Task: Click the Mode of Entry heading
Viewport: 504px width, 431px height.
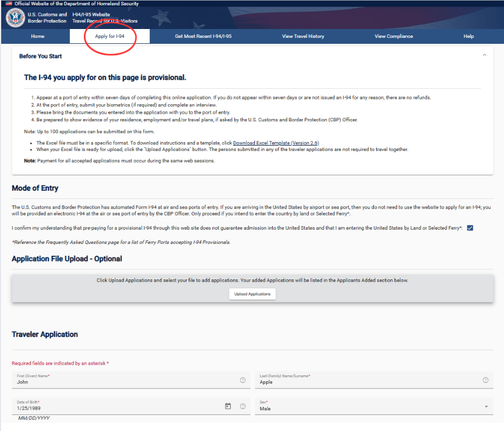Action: click(x=35, y=188)
